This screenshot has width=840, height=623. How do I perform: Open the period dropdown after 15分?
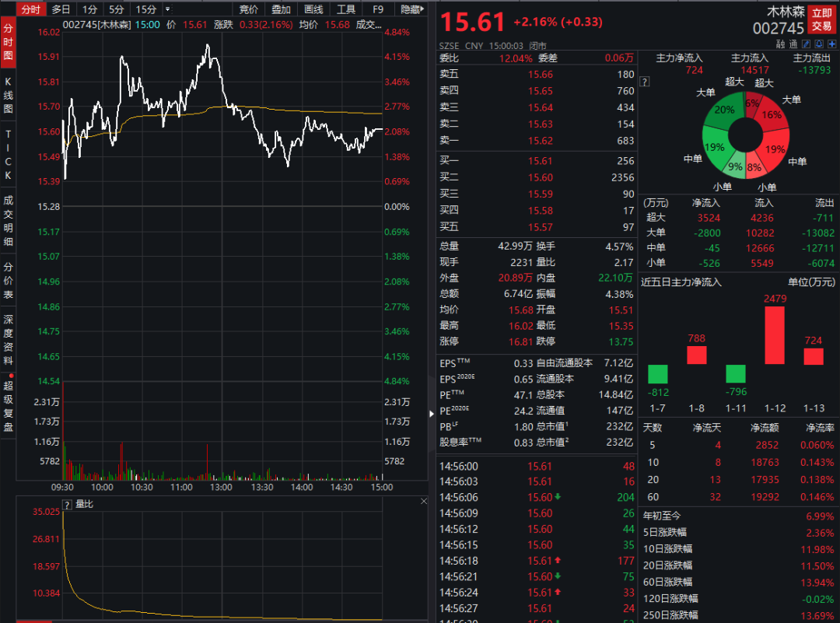click(166, 9)
